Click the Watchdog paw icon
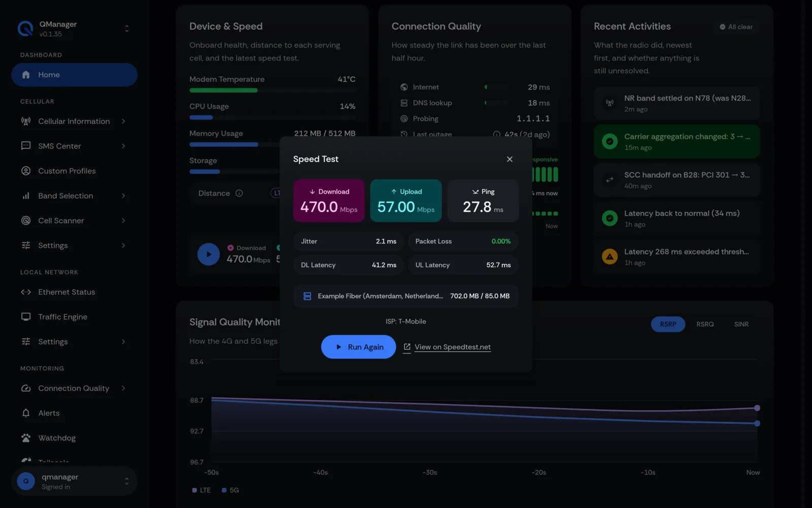 [26, 437]
